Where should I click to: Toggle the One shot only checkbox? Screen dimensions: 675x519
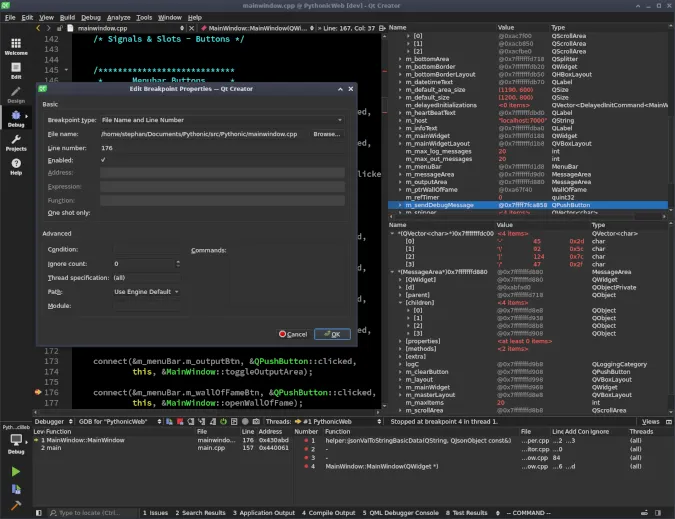click(x=104, y=212)
